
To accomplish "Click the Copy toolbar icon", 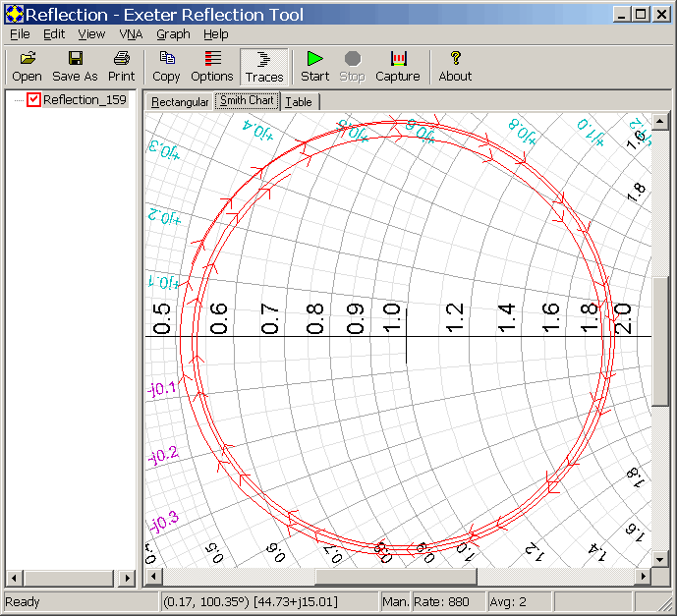I will tap(167, 58).
